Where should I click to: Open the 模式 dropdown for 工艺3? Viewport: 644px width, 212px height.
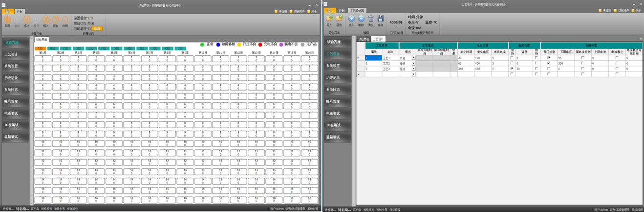pos(413,69)
